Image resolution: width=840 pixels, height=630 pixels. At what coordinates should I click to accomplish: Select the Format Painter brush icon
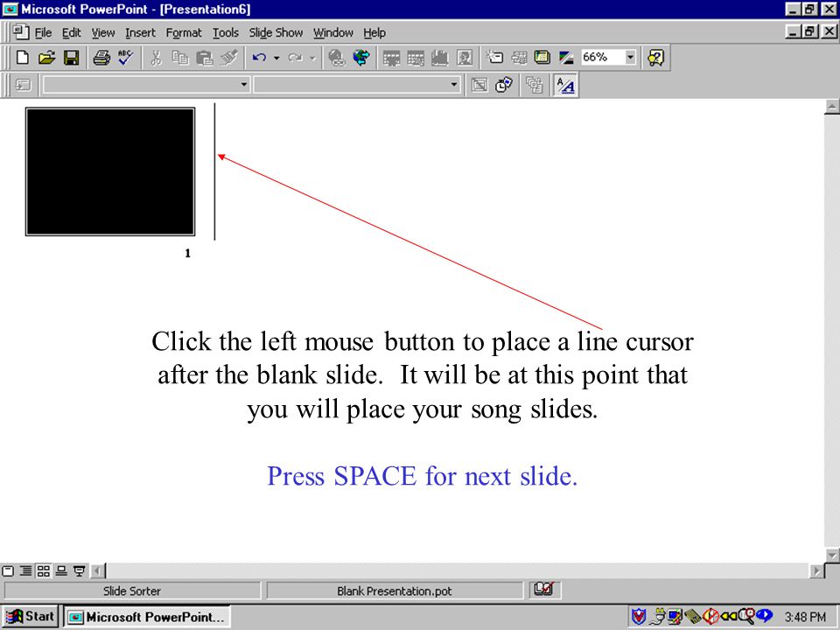tap(229, 58)
